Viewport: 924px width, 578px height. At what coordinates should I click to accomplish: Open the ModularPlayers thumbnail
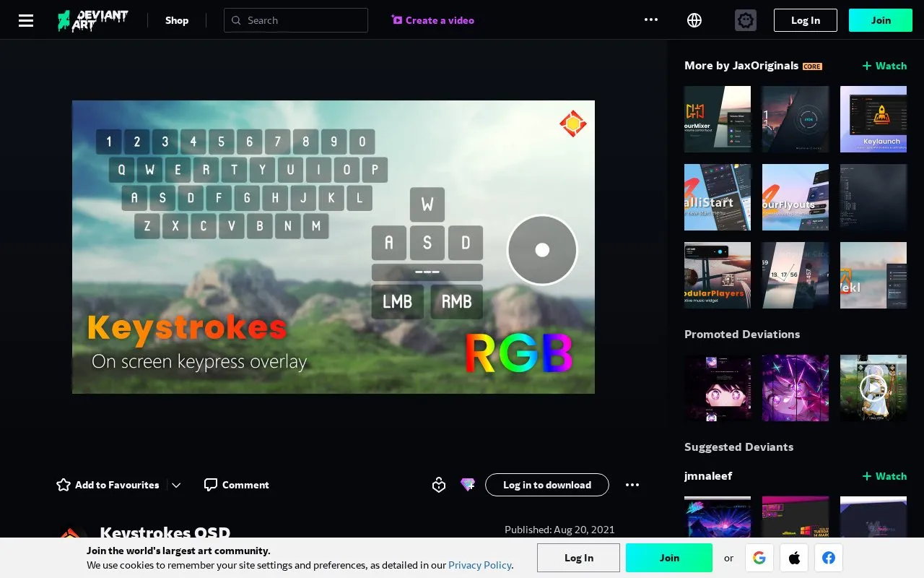[x=718, y=275]
